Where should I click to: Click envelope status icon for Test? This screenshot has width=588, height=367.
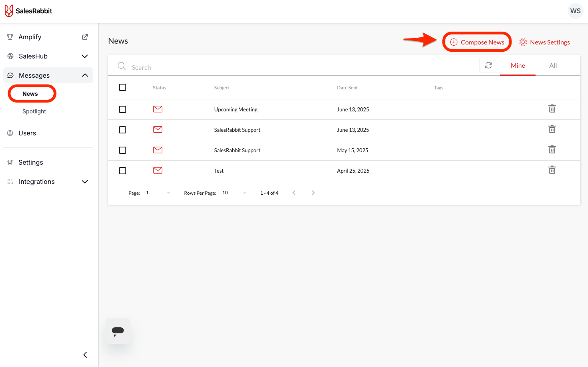tap(158, 170)
